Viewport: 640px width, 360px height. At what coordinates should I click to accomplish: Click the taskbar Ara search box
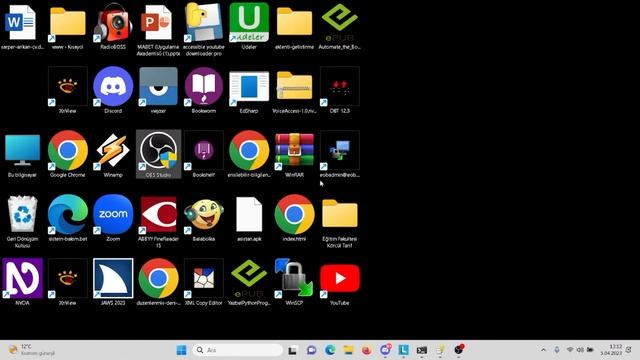click(238, 350)
